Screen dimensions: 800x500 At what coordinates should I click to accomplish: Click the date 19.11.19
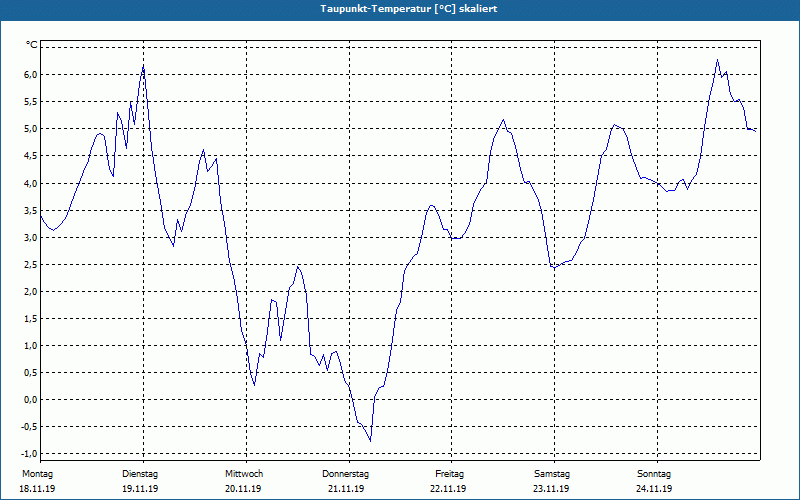(x=140, y=489)
